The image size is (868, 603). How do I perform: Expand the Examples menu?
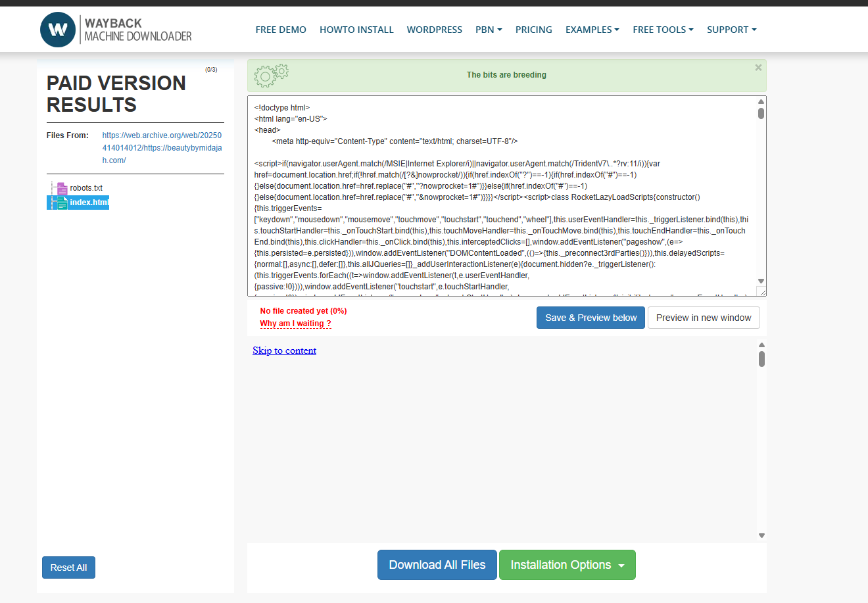tap(592, 30)
